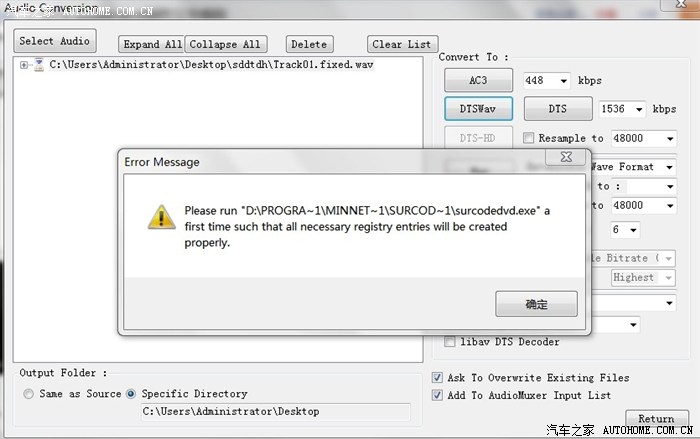The width and height of the screenshot is (700, 439).
Task: Click the hourglass file icon beside Track01.fixed.wav
Action: pyautogui.click(x=39, y=65)
